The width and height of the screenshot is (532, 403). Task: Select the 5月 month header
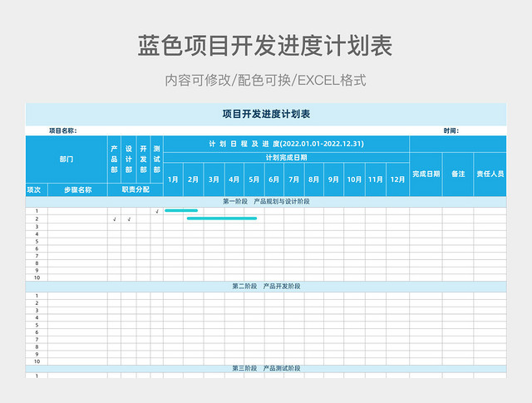[254, 179]
